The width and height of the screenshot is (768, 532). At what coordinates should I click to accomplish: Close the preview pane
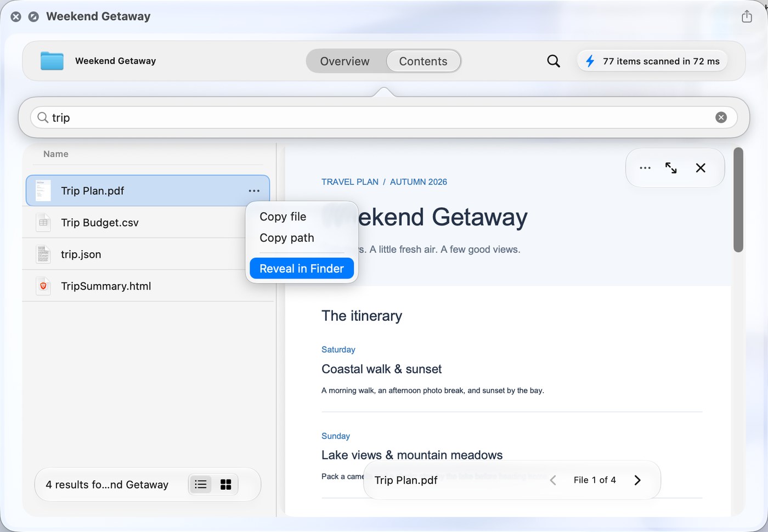coord(701,168)
